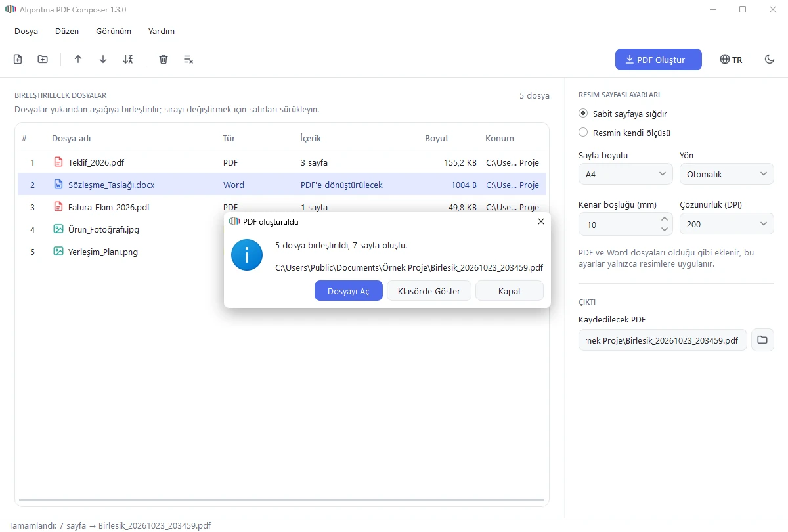Move selected file up with arrow icon

78,60
